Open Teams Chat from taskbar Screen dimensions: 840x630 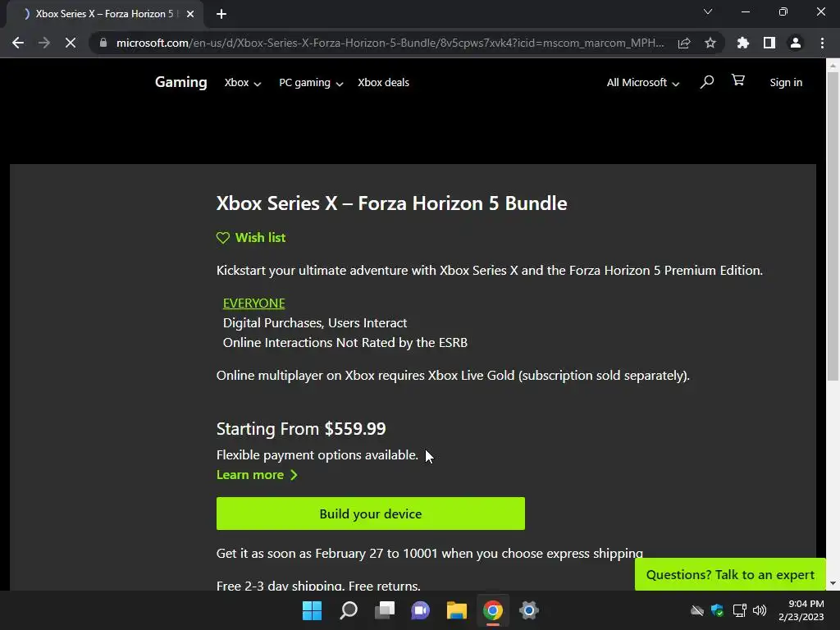coord(421,610)
